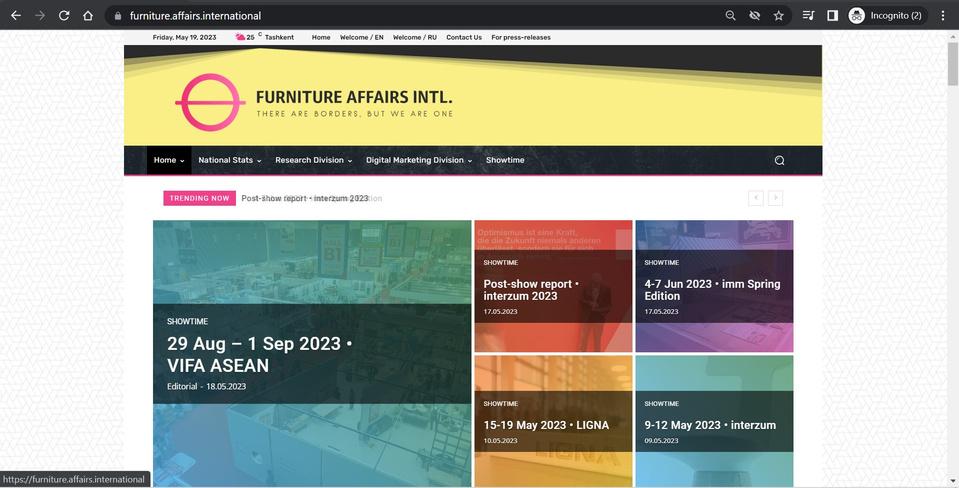Click the 09.05.2023 date on interzum card
This screenshot has height=488, width=959.
[661, 440]
